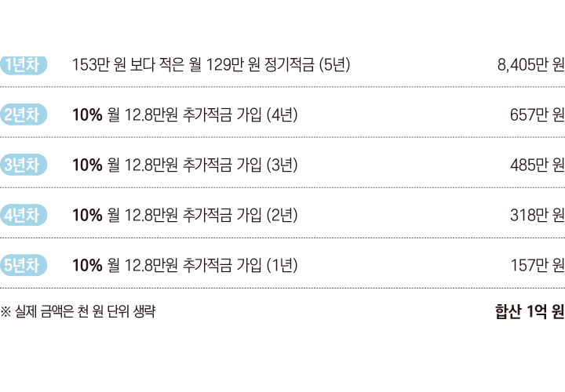Image resolution: width=565 pixels, height=392 pixels.
Task: Click the 2년차 year badge
Action: point(24,114)
